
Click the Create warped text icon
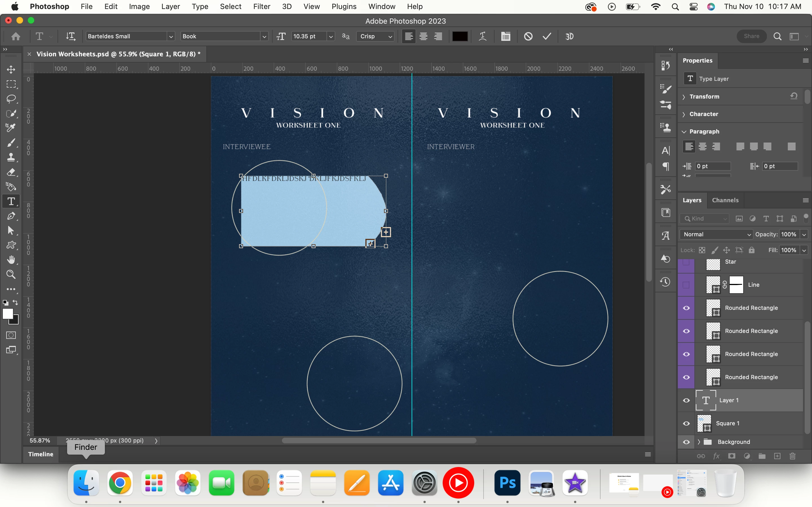pos(482,36)
